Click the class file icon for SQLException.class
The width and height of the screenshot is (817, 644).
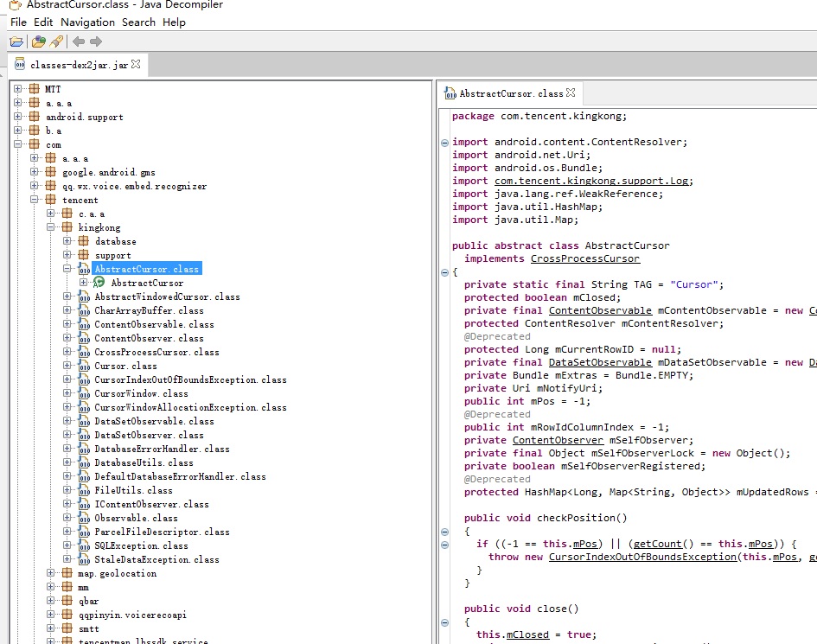click(83, 545)
